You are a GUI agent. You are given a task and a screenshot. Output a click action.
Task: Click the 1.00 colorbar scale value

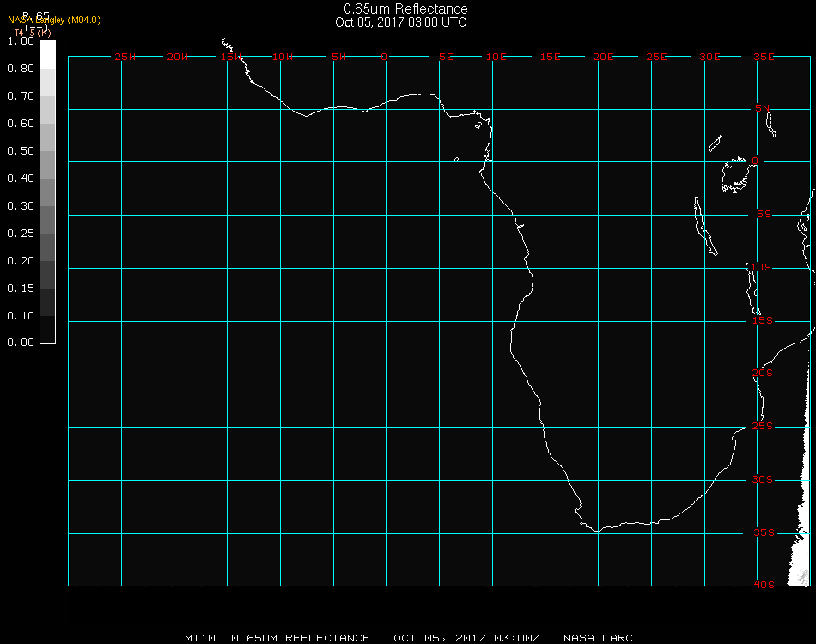point(21,41)
